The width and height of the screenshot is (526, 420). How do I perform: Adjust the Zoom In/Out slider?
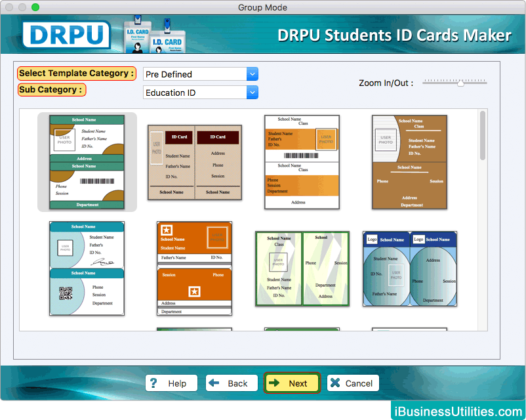coord(460,83)
